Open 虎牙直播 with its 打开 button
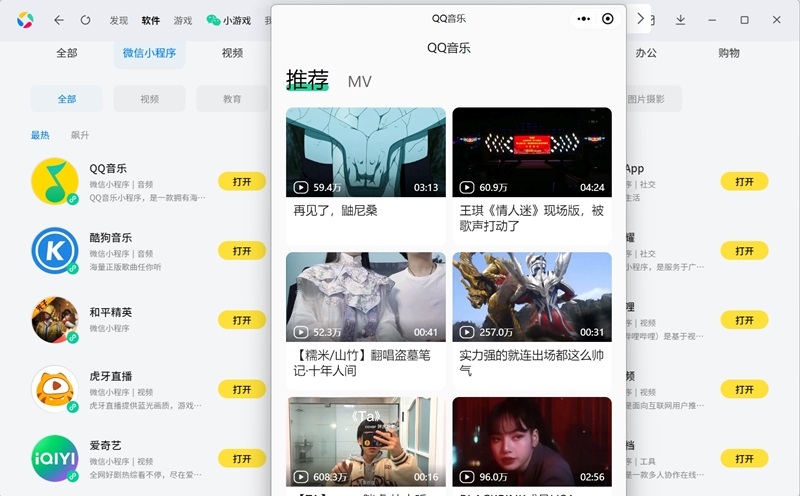The height and width of the screenshot is (496, 800). point(242,389)
